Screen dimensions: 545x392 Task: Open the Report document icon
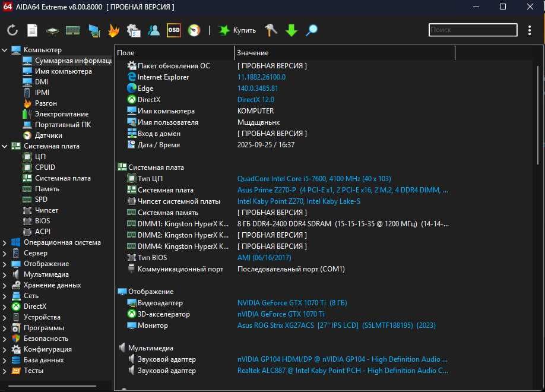(x=32, y=30)
